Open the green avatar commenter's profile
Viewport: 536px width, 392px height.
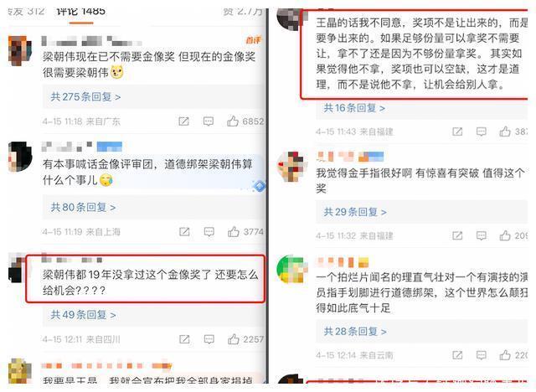coord(290,269)
